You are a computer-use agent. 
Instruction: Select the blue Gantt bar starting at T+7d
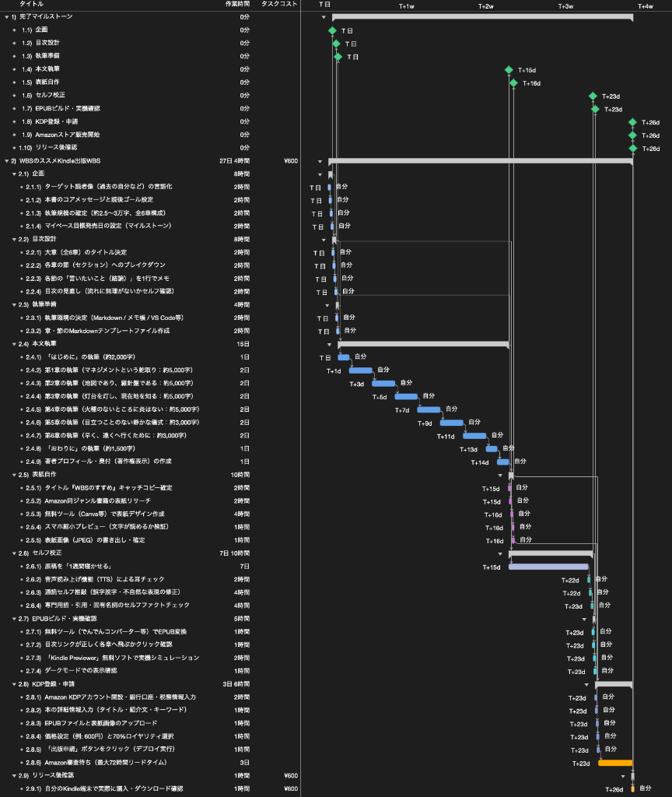click(x=429, y=409)
